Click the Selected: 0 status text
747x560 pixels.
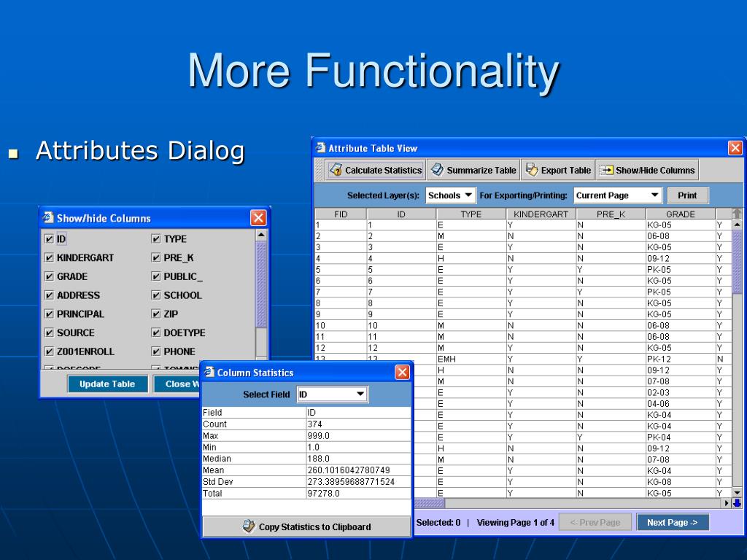(x=438, y=522)
